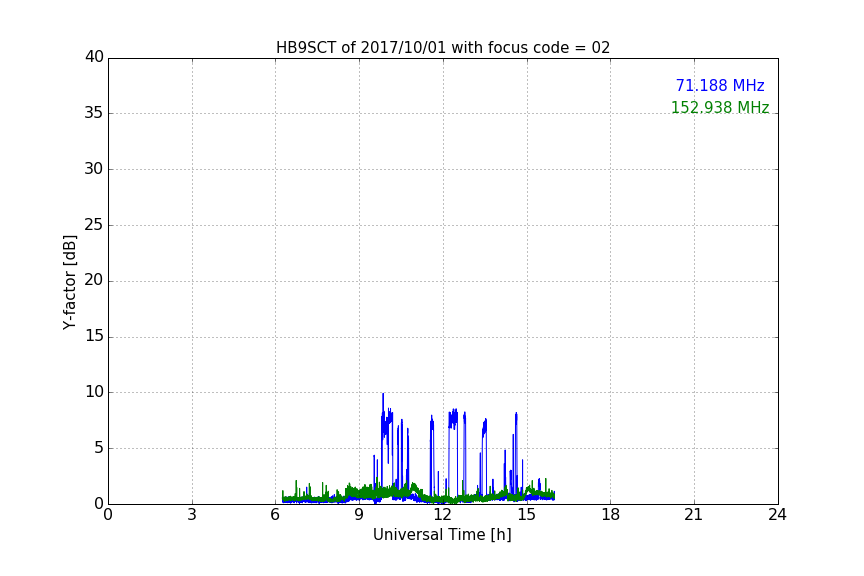
Task: Click x-axis tick label 6
Action: pyautogui.click(x=275, y=515)
